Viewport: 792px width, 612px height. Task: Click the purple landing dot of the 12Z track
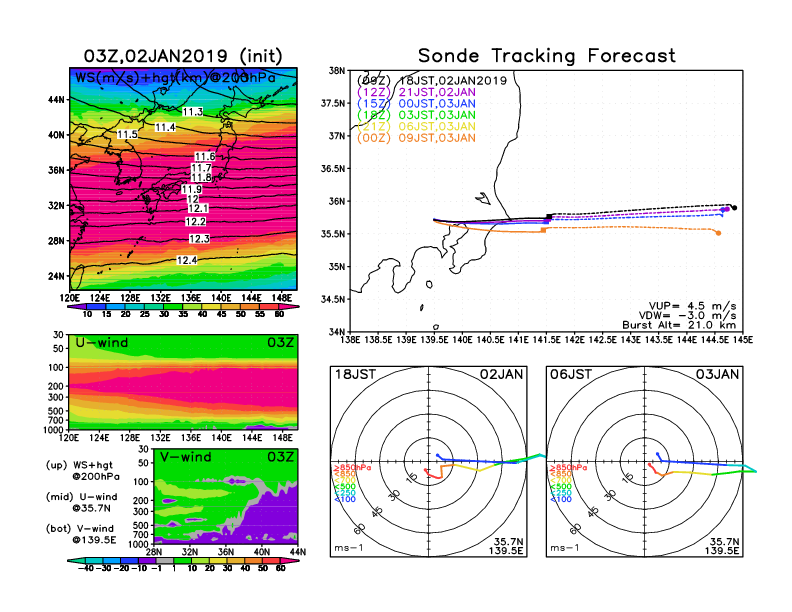click(x=727, y=209)
